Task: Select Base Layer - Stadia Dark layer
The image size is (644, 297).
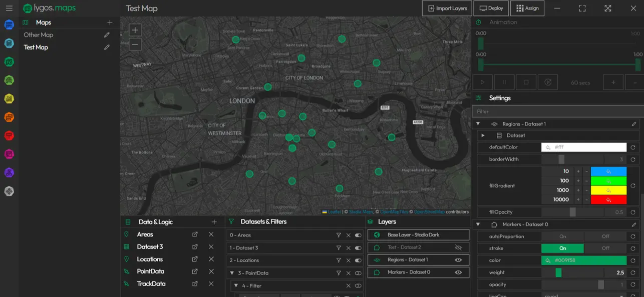Action: pyautogui.click(x=418, y=235)
